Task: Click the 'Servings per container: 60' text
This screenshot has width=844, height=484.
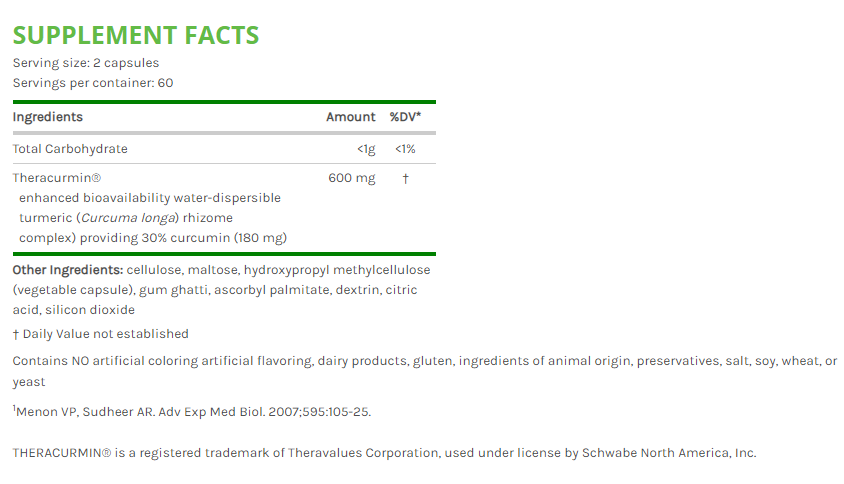Action: pyautogui.click(x=92, y=82)
